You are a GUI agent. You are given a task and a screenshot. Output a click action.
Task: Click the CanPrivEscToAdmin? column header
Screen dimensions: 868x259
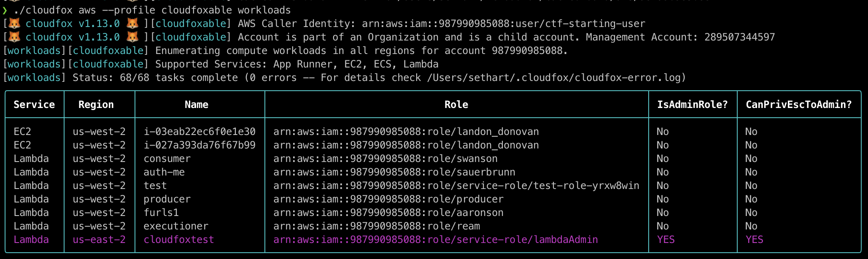pyautogui.click(x=799, y=105)
